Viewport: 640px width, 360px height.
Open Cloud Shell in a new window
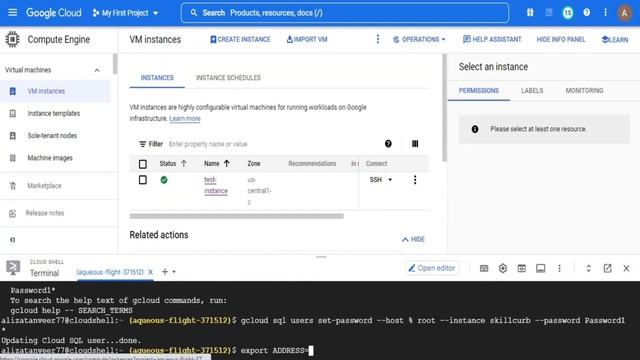pyautogui.click(x=607, y=268)
